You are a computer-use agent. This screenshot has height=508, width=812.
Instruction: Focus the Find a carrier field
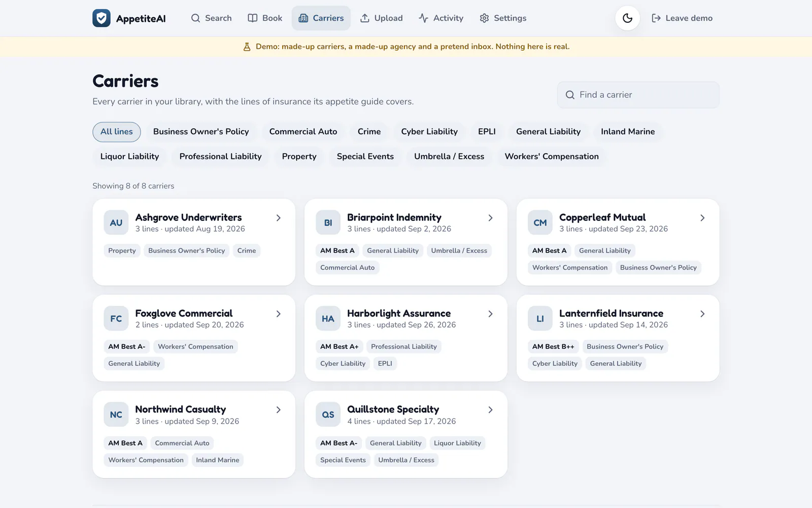click(638, 95)
